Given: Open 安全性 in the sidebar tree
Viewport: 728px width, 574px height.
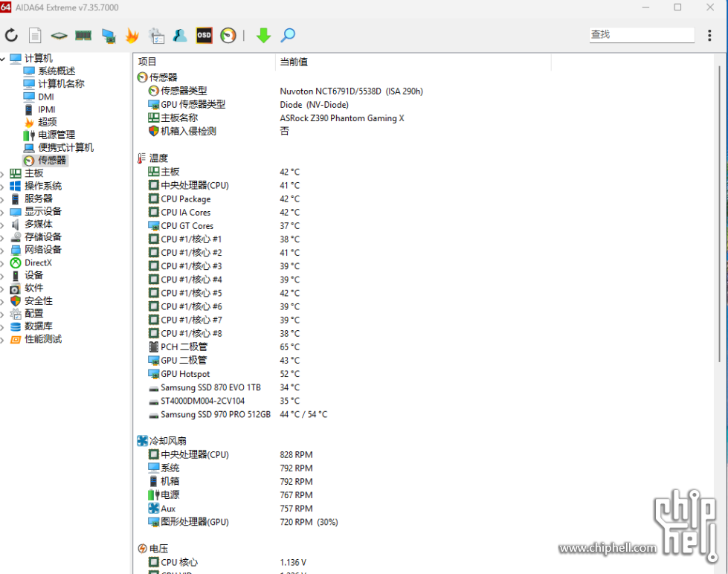Looking at the screenshot, I should pos(38,301).
